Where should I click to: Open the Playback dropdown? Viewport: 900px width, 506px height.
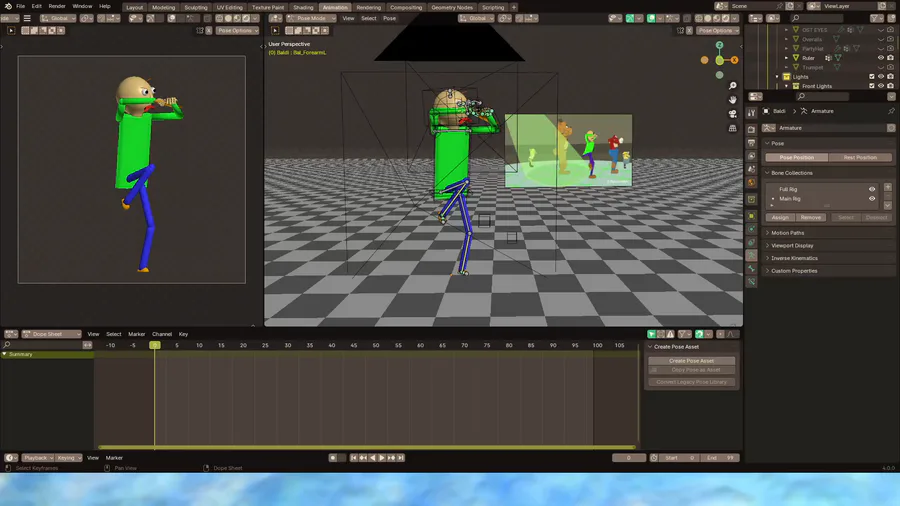coord(37,458)
